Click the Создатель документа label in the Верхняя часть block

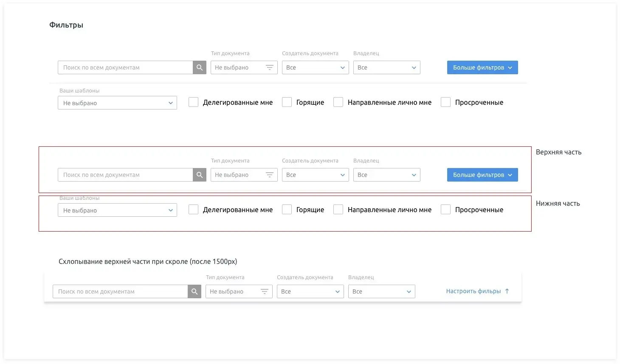point(310,161)
